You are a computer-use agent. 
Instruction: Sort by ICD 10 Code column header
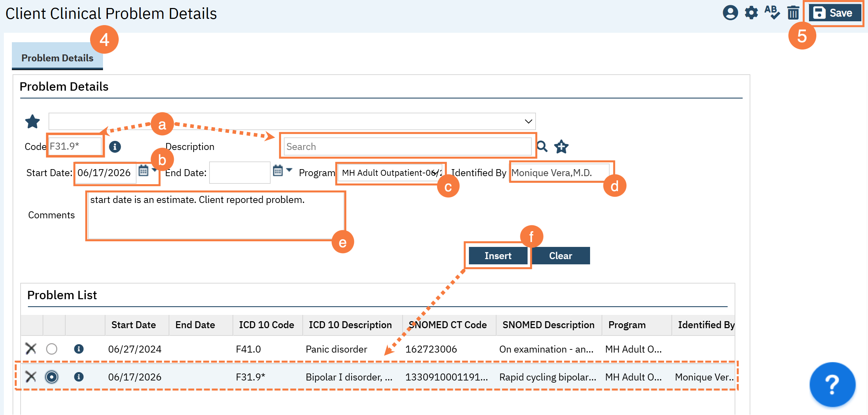tap(267, 325)
